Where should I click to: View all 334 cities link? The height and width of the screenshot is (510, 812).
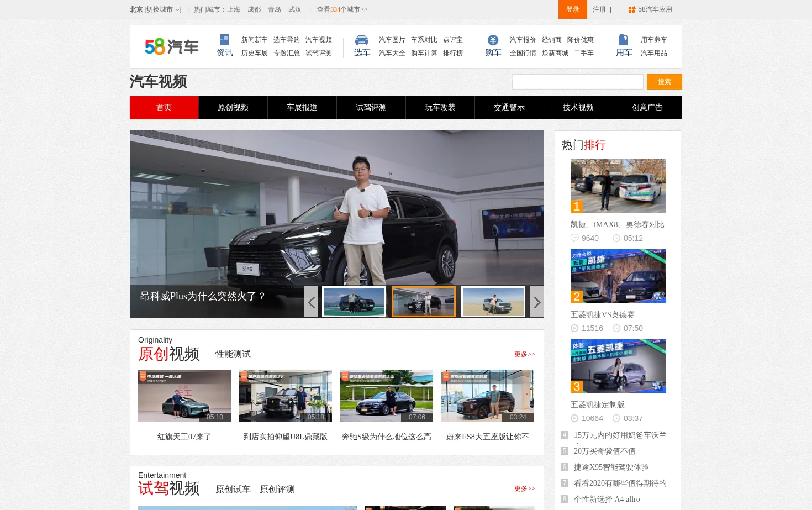tap(342, 9)
